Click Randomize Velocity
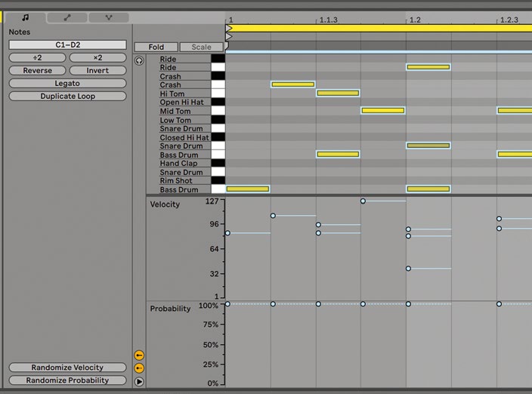The height and width of the screenshot is (394, 532). pos(67,368)
